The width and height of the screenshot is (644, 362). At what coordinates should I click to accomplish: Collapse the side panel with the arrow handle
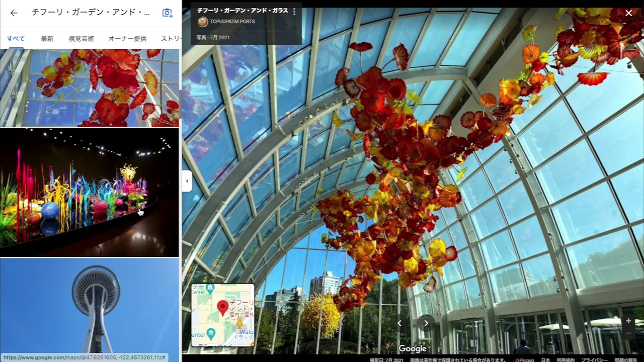pos(187,181)
